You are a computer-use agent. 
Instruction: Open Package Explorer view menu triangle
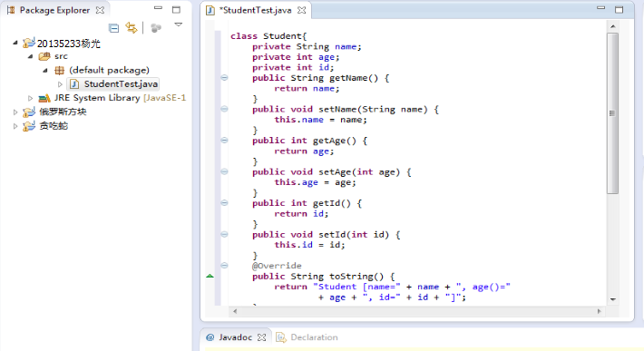pyautogui.click(x=179, y=24)
